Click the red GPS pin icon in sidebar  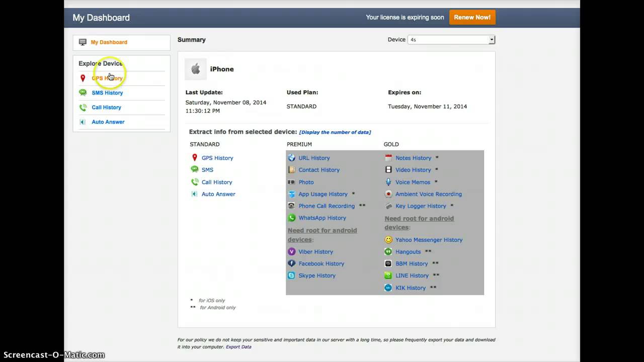pos(83,78)
